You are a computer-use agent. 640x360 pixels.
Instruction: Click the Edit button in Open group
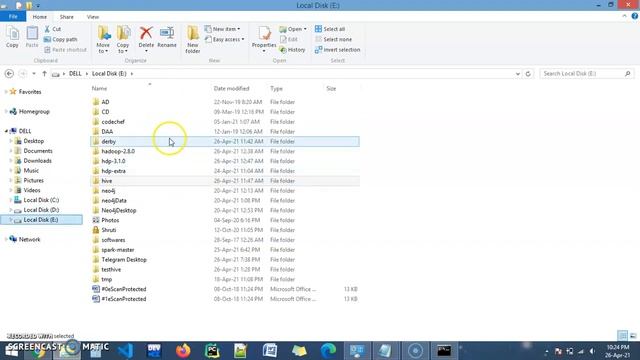click(289, 40)
